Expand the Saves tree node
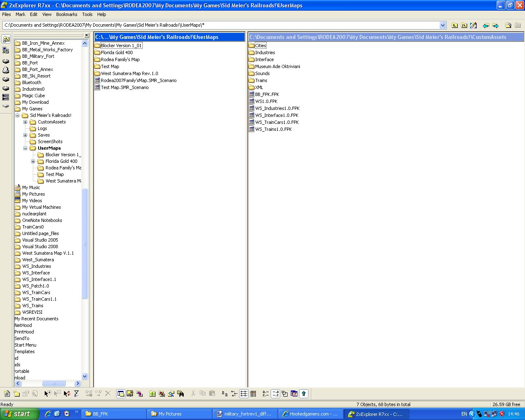 point(25,135)
